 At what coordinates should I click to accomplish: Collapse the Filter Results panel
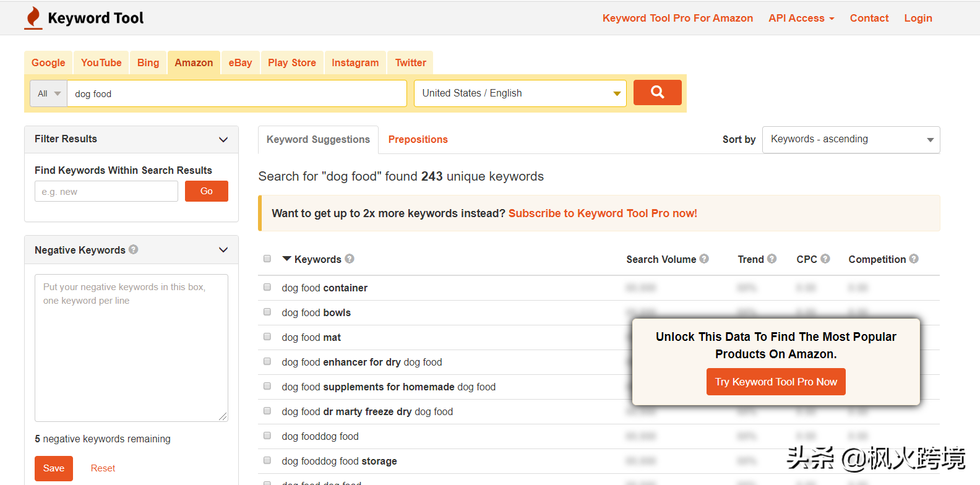pos(223,139)
